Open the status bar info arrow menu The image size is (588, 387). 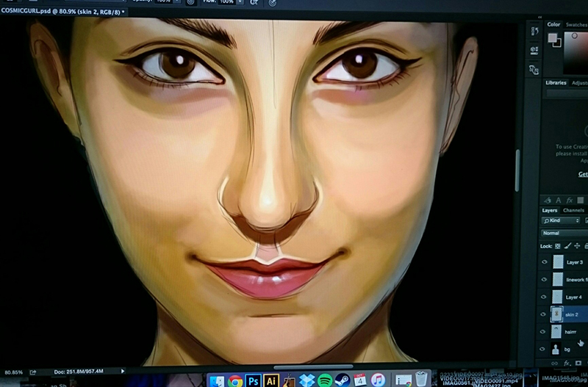coord(122,372)
